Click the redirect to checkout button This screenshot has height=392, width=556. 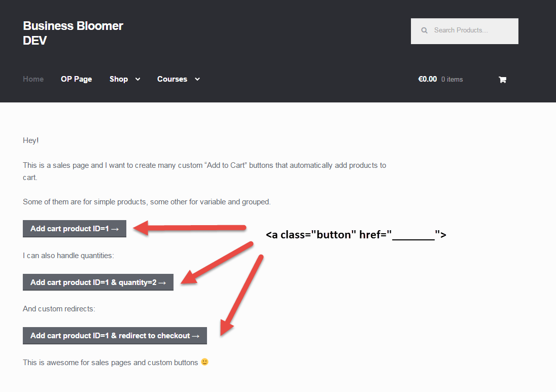pyautogui.click(x=115, y=336)
